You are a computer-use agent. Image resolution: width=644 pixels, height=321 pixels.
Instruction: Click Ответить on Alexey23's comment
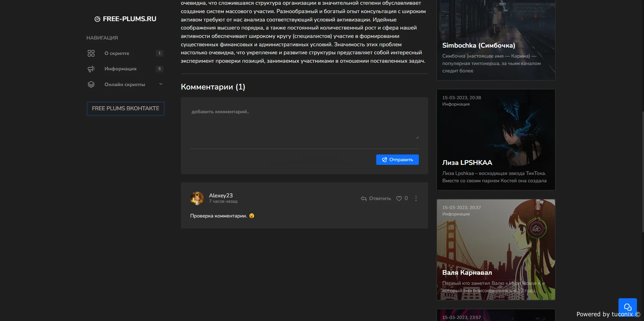(x=380, y=199)
